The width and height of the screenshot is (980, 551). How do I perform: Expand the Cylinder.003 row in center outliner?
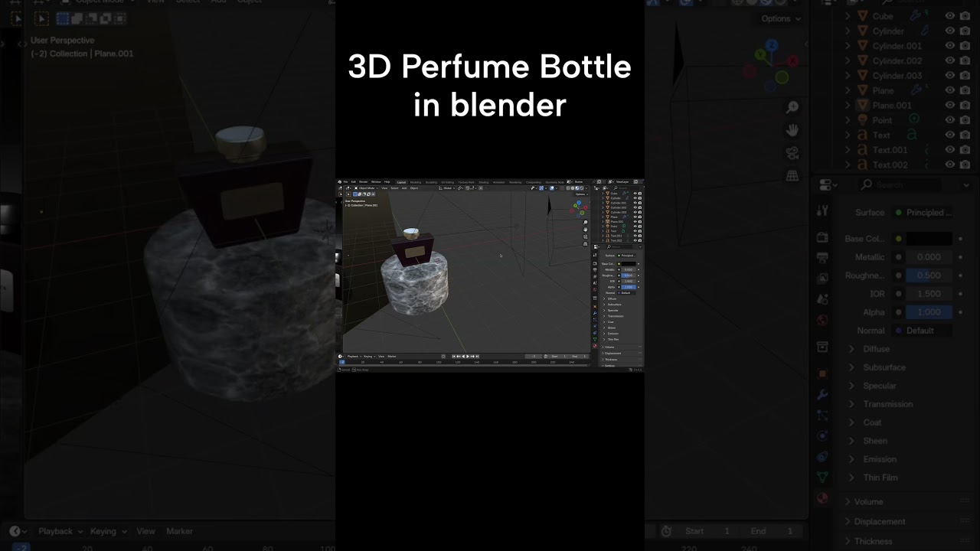click(603, 212)
